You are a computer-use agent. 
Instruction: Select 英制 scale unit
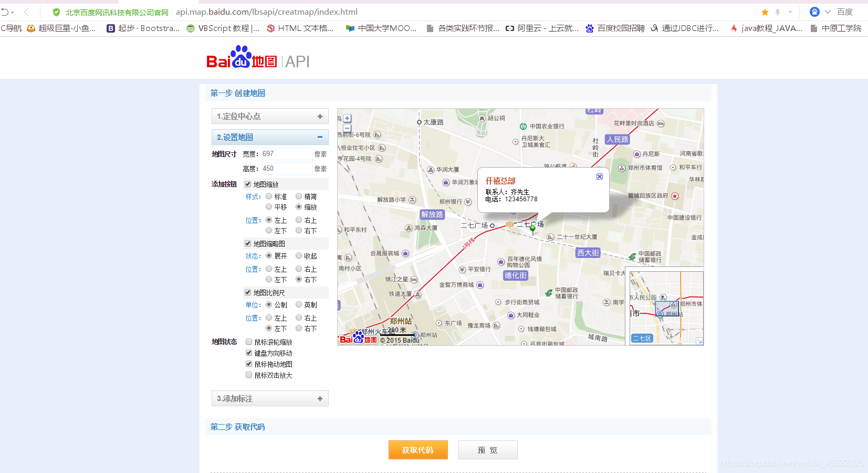[299, 304]
